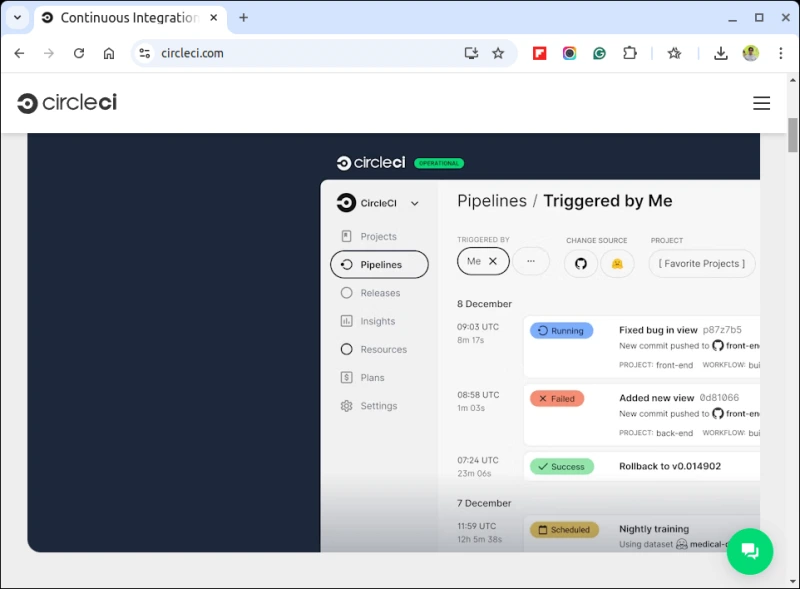Go forward to the next page
The image size is (800, 589).
click(49, 53)
